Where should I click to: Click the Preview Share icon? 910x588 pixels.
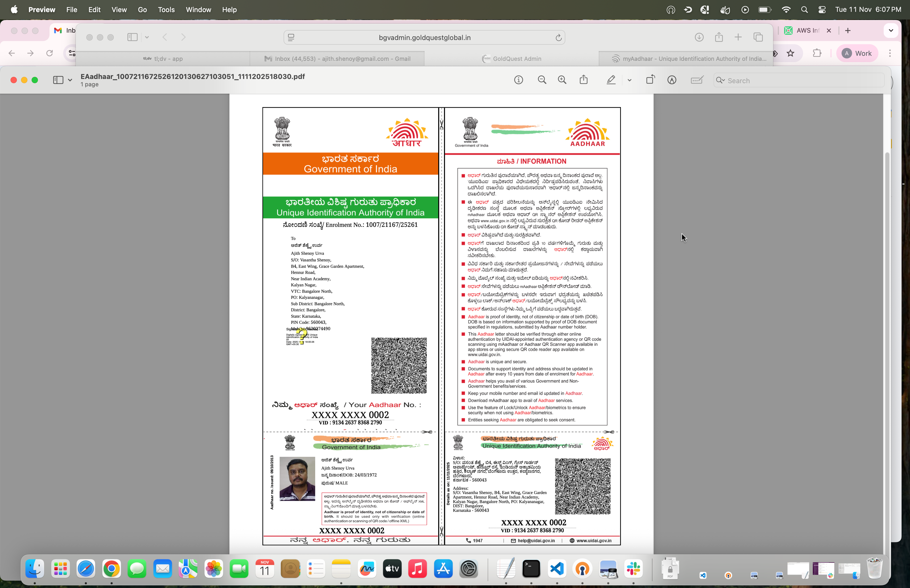(583, 80)
